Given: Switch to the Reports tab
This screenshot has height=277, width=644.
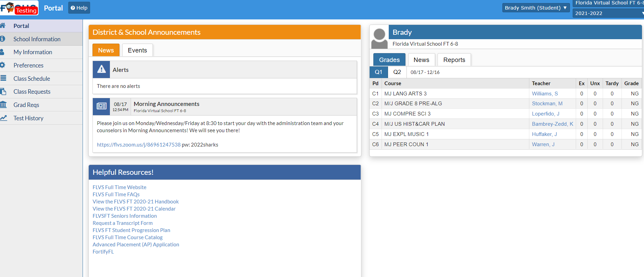Looking at the screenshot, I should [x=454, y=60].
